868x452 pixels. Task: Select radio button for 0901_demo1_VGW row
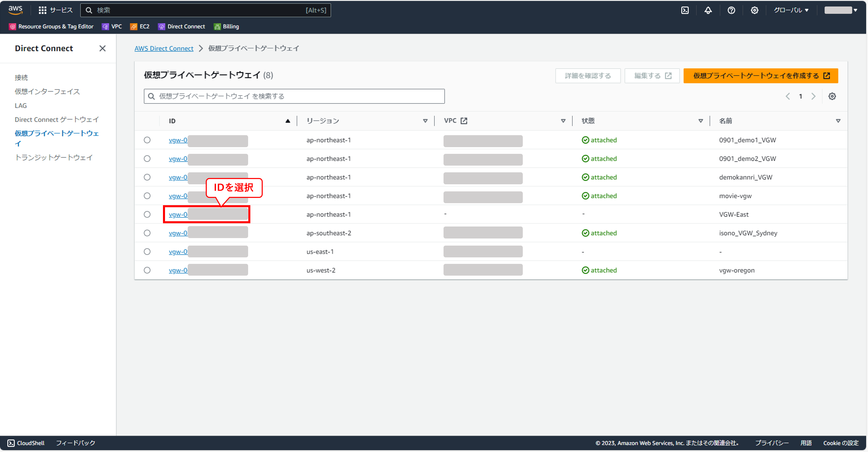(x=147, y=140)
